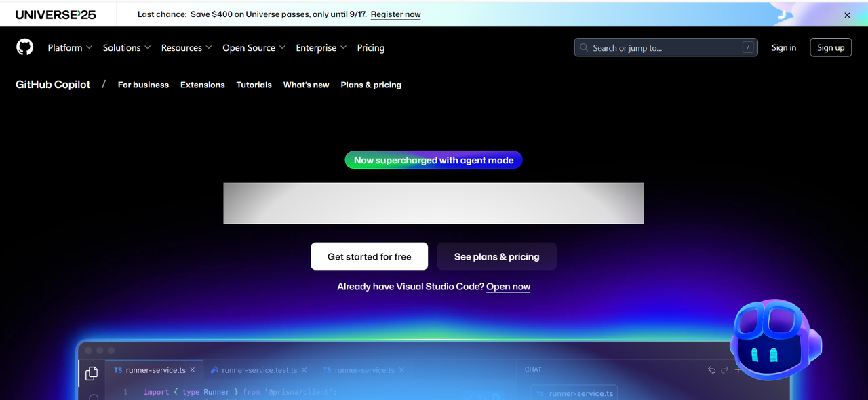The width and height of the screenshot is (868, 400).
Task: Open the What's new page
Action: tap(307, 85)
